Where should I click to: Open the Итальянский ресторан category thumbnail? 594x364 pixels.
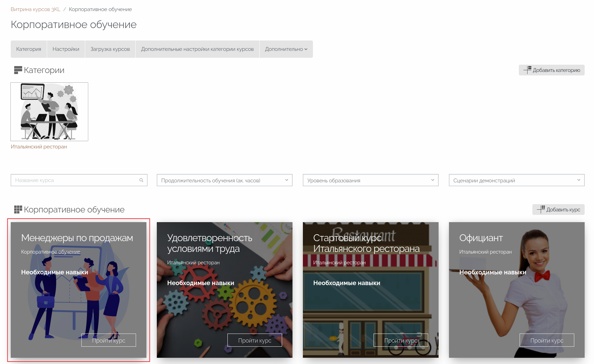[49, 112]
